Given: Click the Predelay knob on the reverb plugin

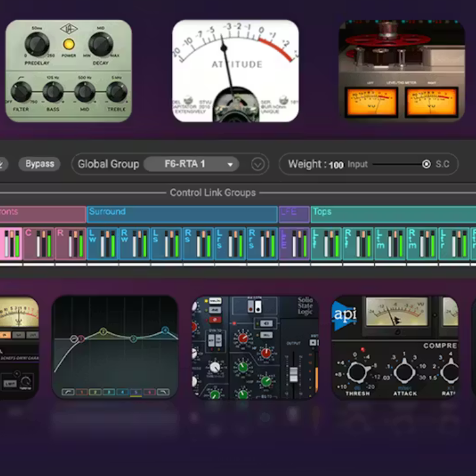Looking at the screenshot, I should (x=37, y=44).
